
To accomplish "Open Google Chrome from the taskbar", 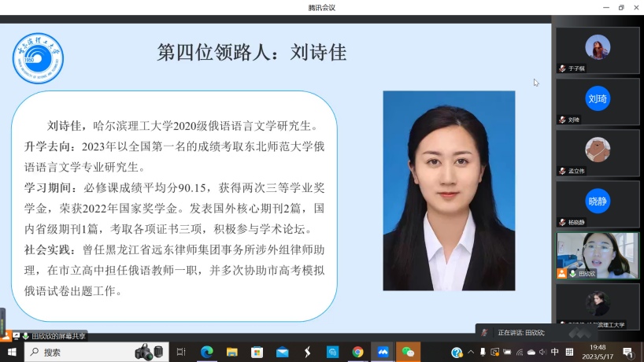I will pyautogui.click(x=357, y=352).
